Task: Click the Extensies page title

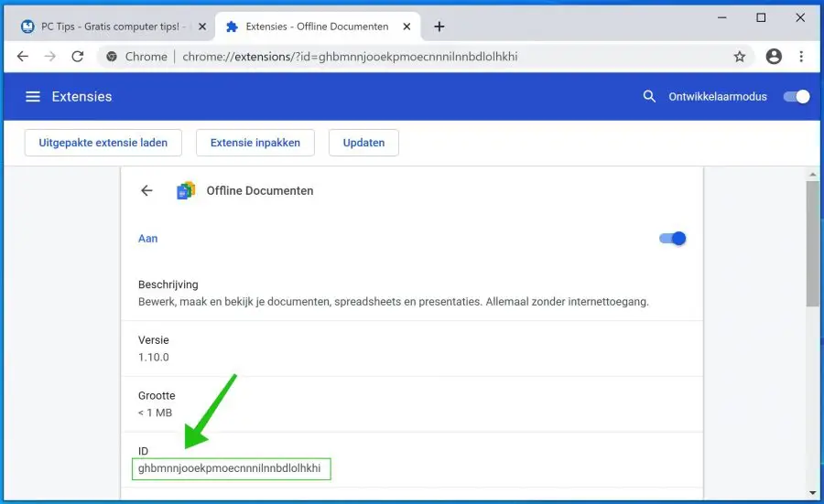Action: [81, 97]
